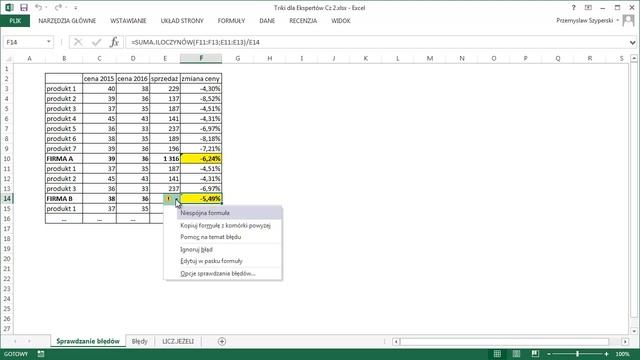Switch to WIDOK ribbon tab
Screen dimensions: 640x360
coord(341,21)
